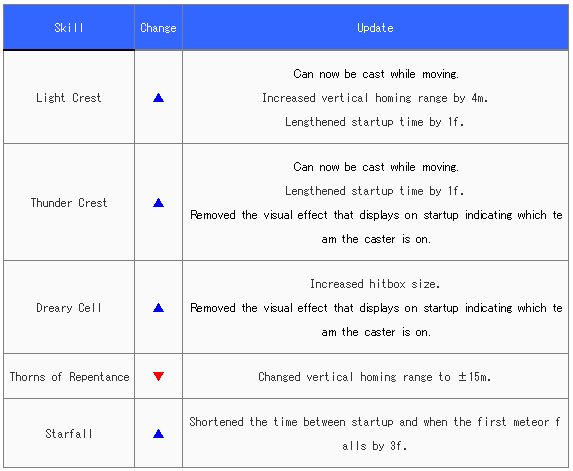Click the blue up arrow for Starfall
573x471 pixels.
click(158, 434)
